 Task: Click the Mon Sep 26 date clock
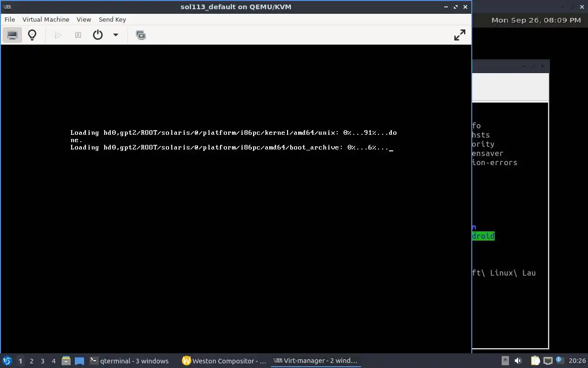tap(536, 20)
